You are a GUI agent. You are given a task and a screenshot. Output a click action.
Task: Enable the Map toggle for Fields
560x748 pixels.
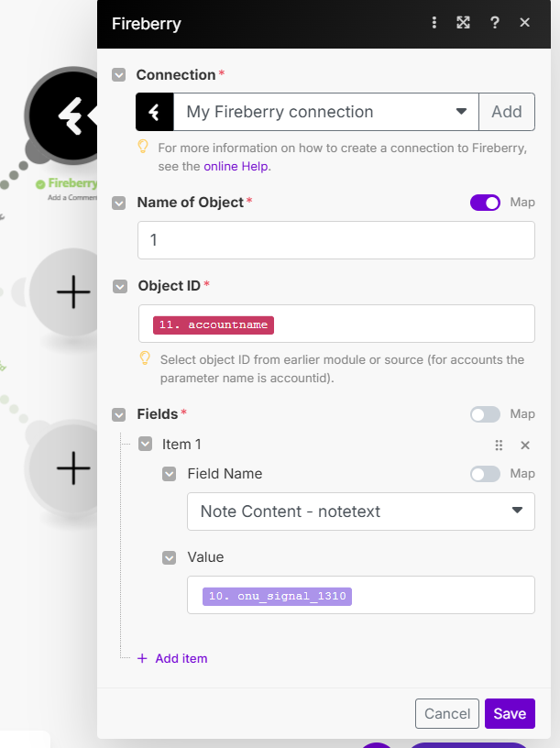coord(485,414)
